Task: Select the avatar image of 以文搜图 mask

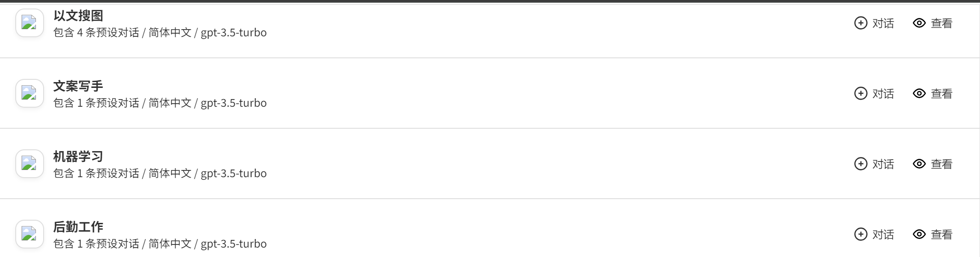Action: tap(29, 23)
